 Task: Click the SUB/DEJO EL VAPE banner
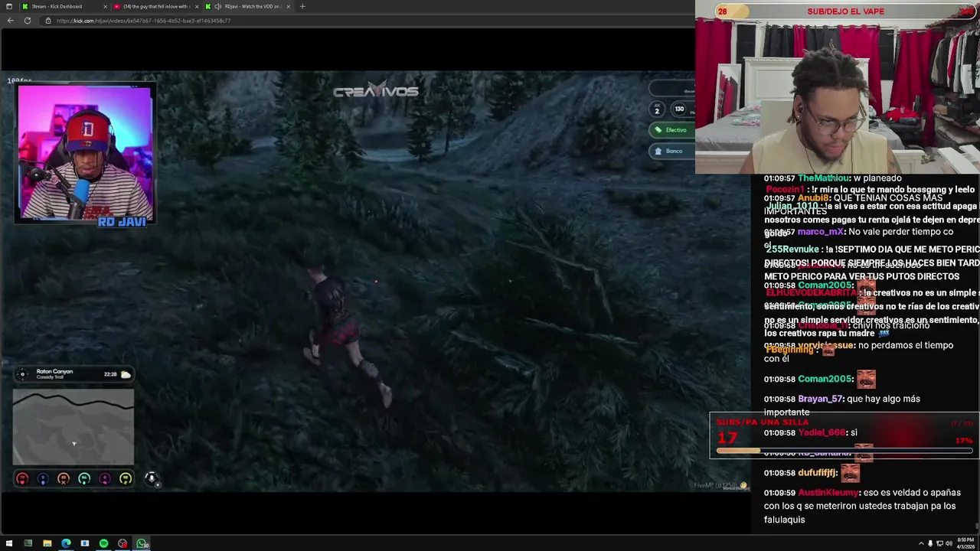tap(845, 11)
